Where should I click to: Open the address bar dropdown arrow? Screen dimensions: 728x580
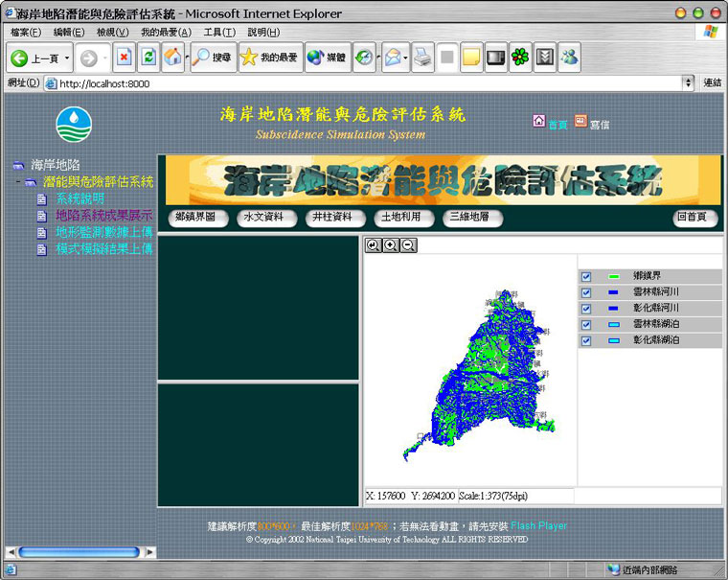pyautogui.click(x=688, y=83)
